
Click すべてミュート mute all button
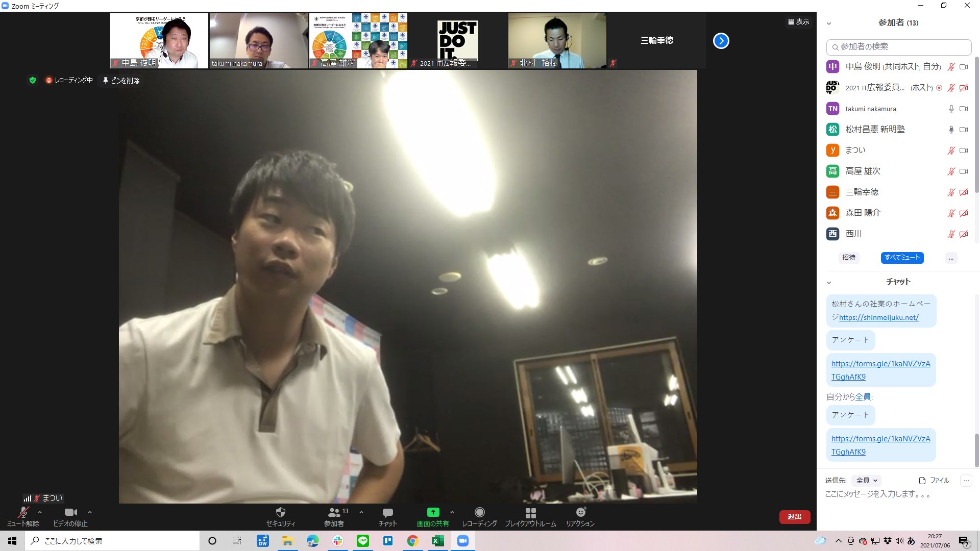point(902,258)
